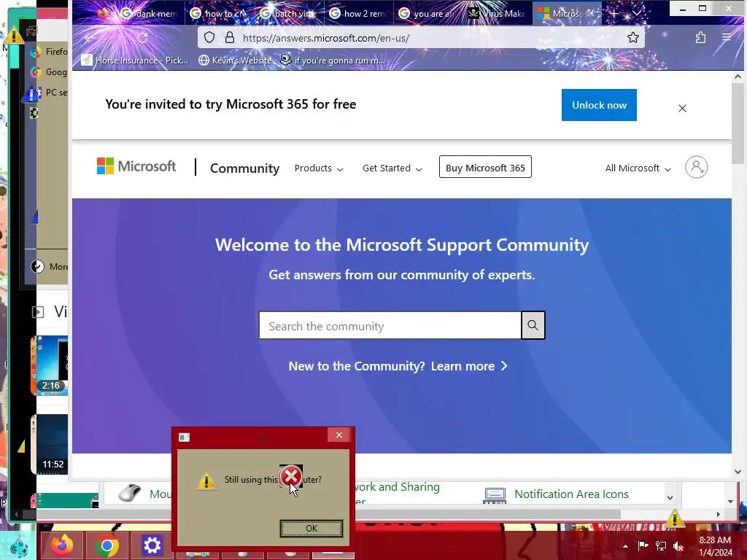
Task: Click the sign-in account avatar icon
Action: point(696,167)
